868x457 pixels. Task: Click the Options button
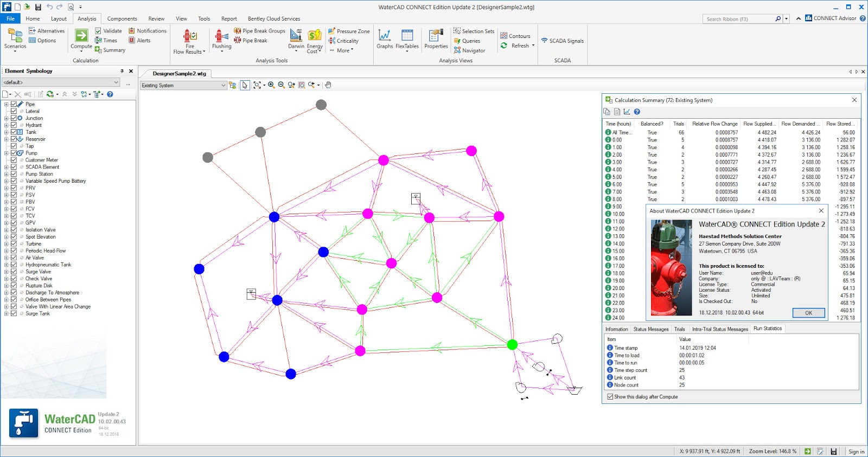coord(42,41)
